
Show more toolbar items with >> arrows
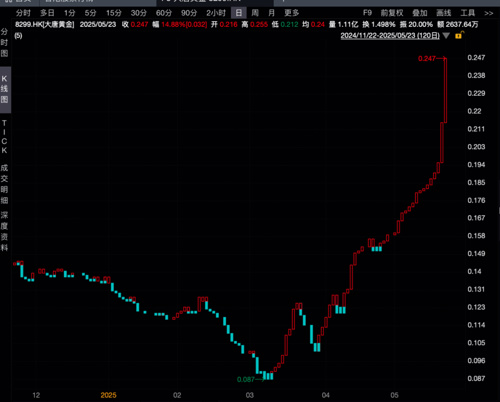pos(489,13)
